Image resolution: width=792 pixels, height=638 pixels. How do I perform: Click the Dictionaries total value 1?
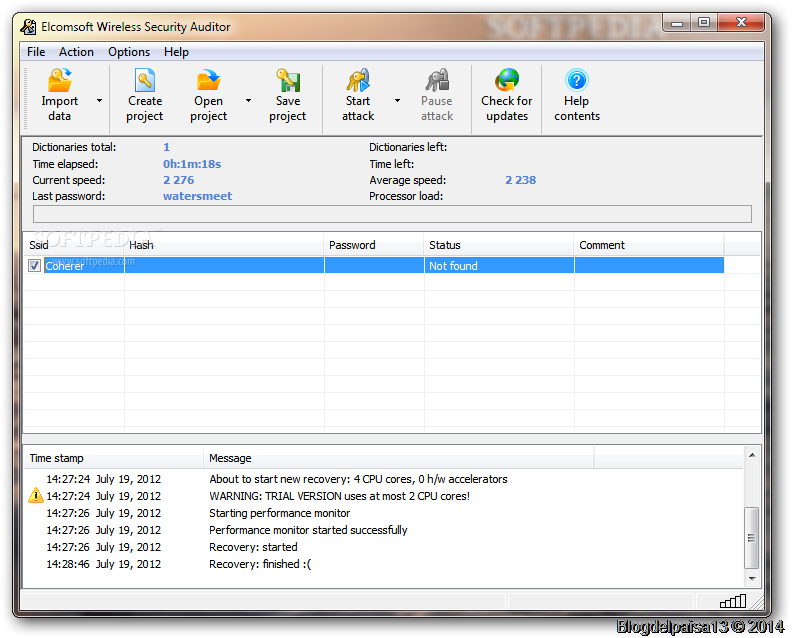[x=166, y=147]
